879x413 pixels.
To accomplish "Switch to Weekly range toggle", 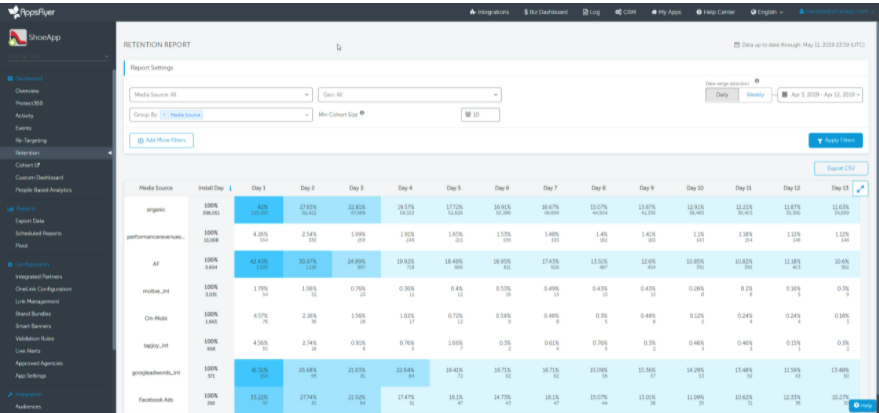I will tap(755, 95).
